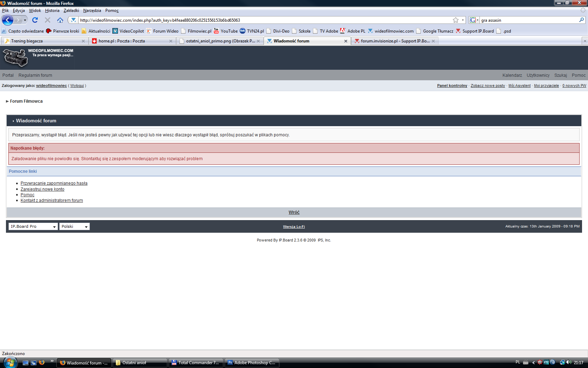Open the YouTube bookmark in bookmarks toolbar
Screen dimensions: 588x368
point(226,31)
